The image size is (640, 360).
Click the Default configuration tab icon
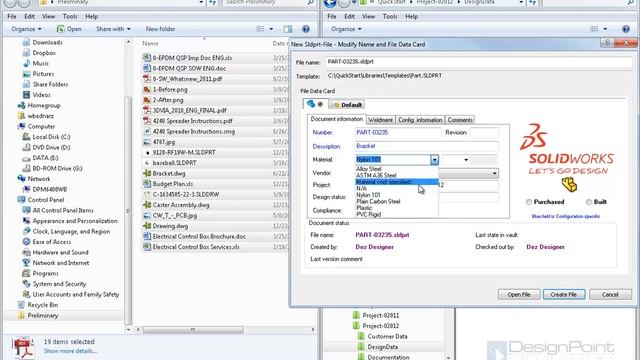(336, 105)
